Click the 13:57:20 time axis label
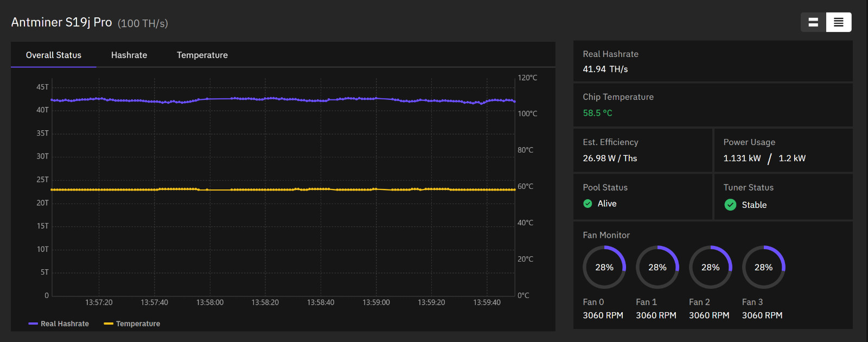 click(99, 302)
